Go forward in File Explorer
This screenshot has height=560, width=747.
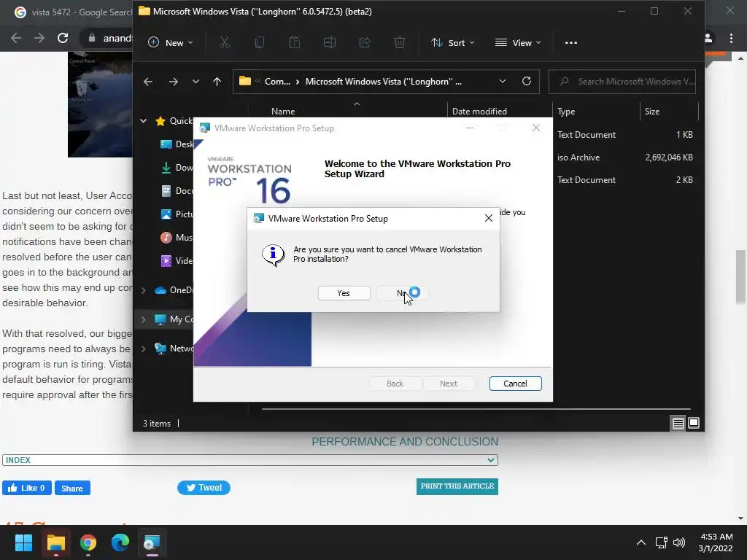174,82
